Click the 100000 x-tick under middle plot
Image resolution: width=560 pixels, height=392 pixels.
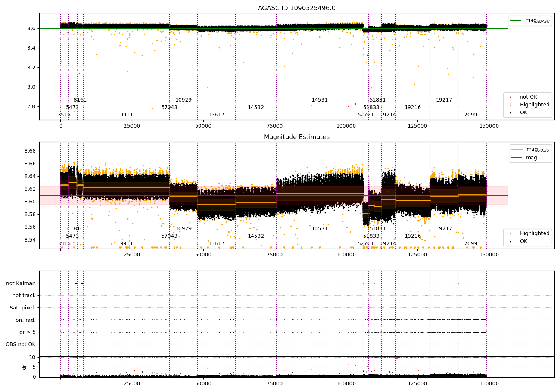pos(346,255)
